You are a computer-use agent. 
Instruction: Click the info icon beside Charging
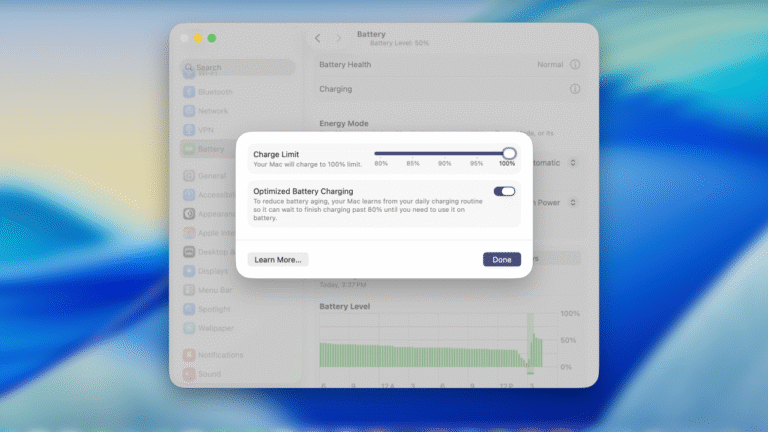575,89
